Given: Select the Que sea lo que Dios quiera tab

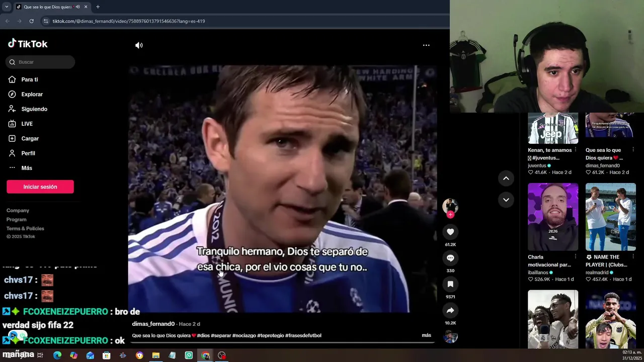Looking at the screenshot, I should pos(48,7).
